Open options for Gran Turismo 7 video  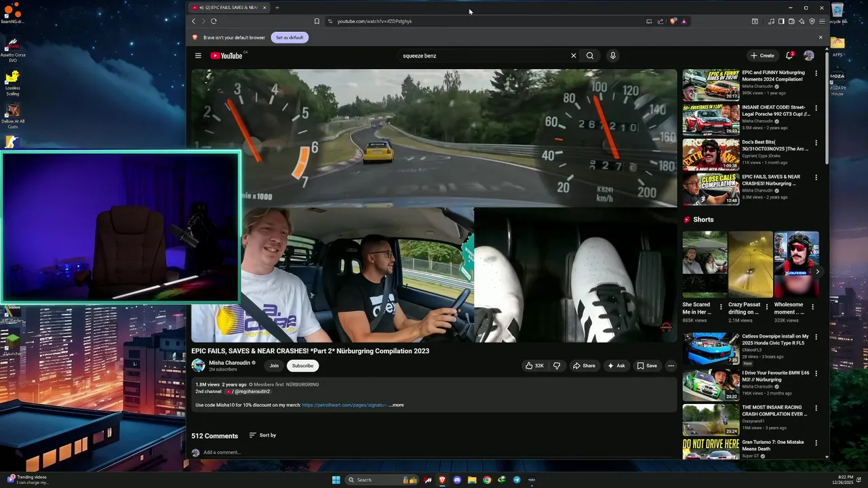[816, 443]
